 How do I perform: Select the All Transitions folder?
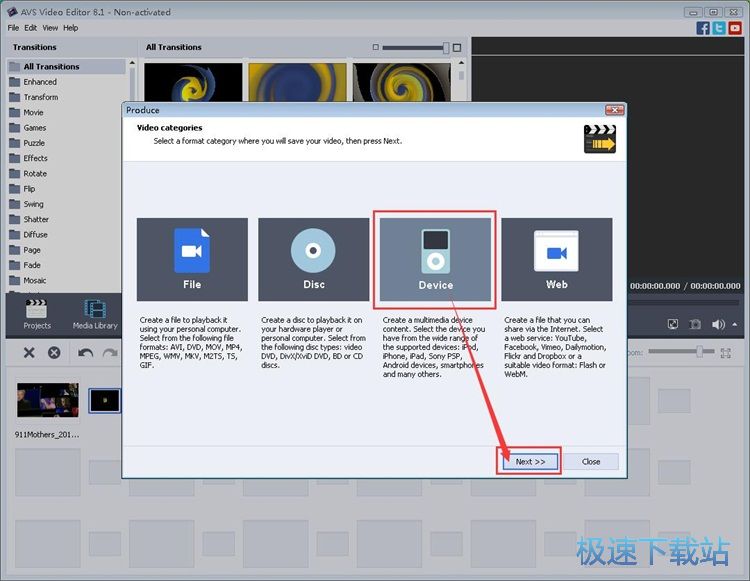point(66,66)
